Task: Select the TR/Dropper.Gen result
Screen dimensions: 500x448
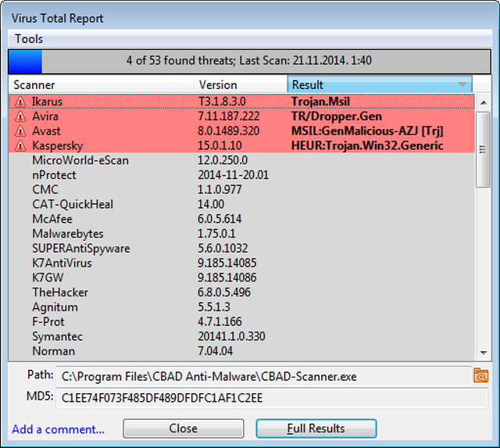Action: [x=337, y=116]
